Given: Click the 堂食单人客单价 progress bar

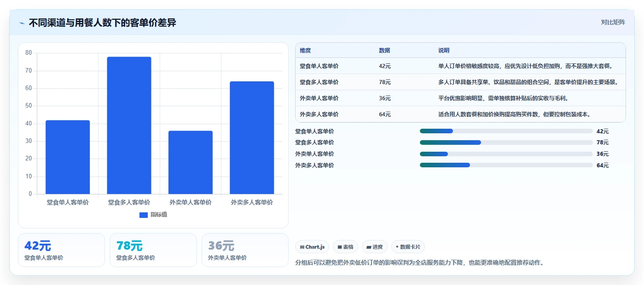Looking at the screenshot, I should click(x=506, y=131).
